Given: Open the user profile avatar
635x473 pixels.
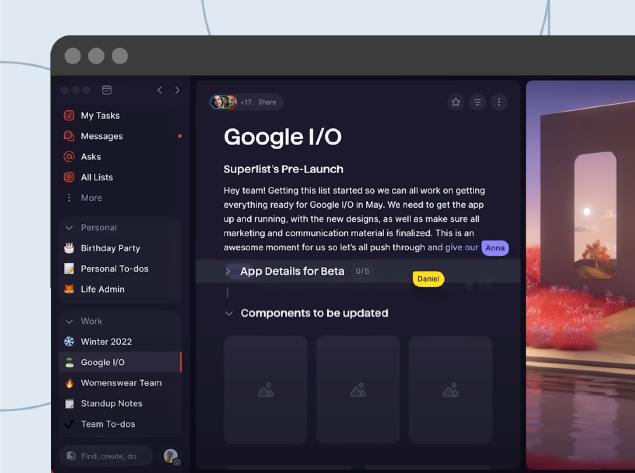Looking at the screenshot, I should coord(170,456).
